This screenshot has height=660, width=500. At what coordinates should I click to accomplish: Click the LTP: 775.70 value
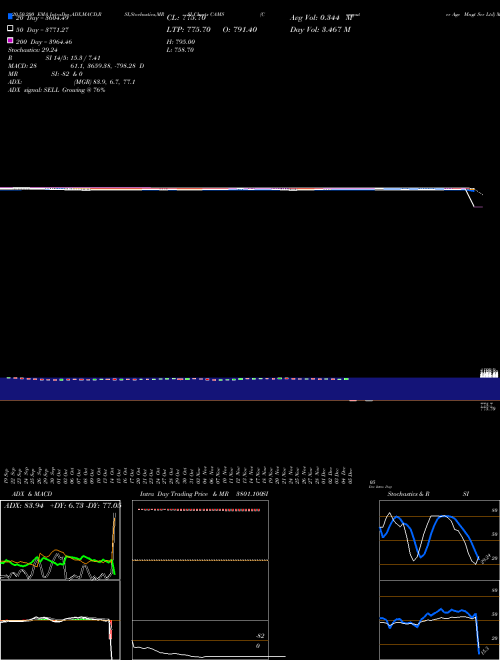pyautogui.click(x=189, y=30)
